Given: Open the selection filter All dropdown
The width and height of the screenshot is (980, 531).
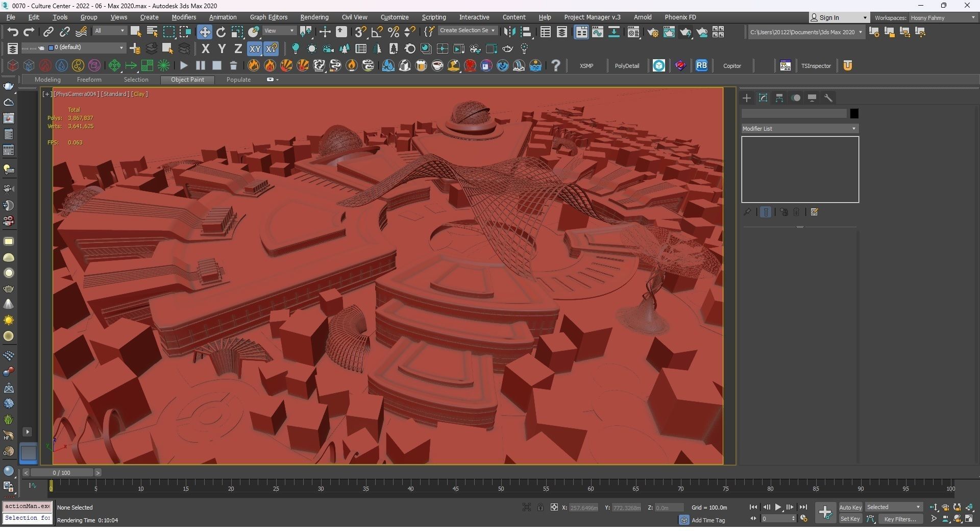Looking at the screenshot, I should point(109,31).
